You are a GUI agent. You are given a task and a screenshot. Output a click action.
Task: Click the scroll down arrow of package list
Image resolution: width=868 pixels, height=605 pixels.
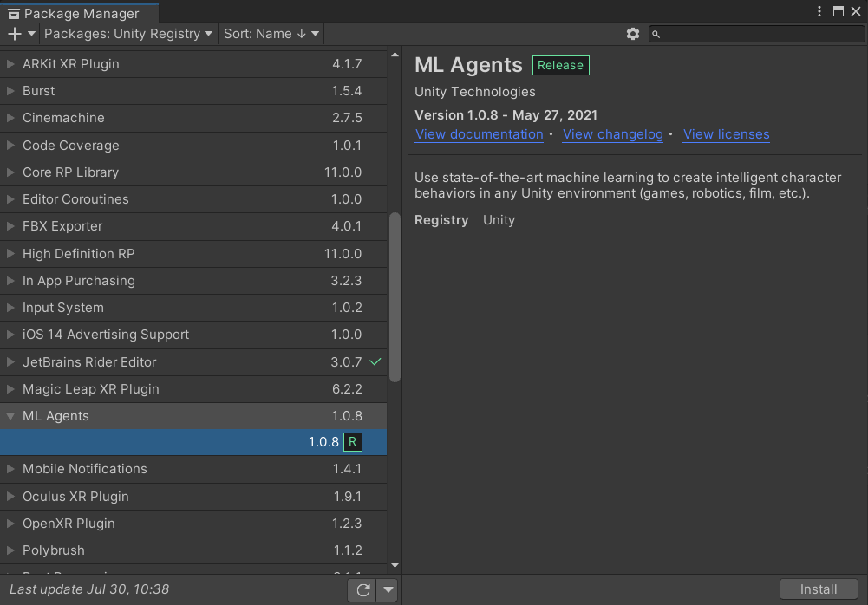pyautogui.click(x=395, y=565)
